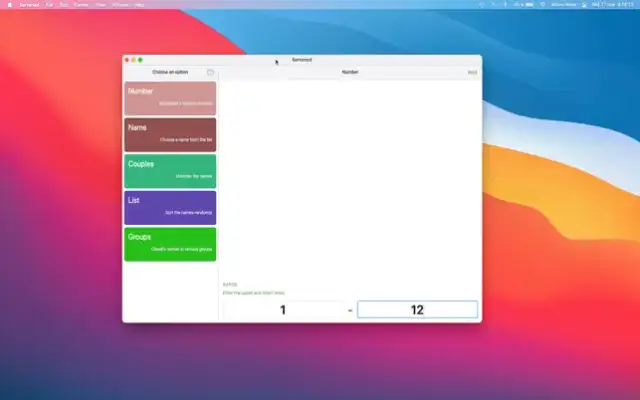This screenshot has width=640, height=400.
Task: Minimize the app window
Action: (x=133, y=60)
